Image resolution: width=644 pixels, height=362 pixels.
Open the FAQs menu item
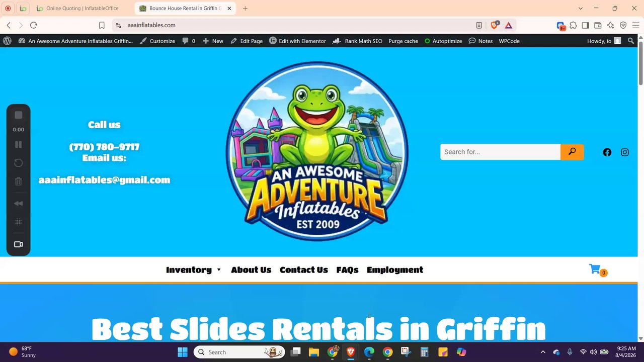[x=348, y=270]
